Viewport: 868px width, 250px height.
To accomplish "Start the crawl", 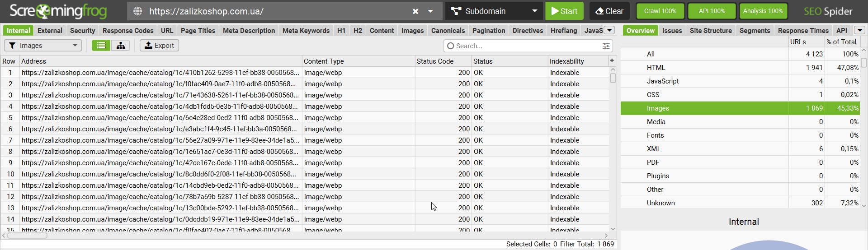I will coord(564,11).
